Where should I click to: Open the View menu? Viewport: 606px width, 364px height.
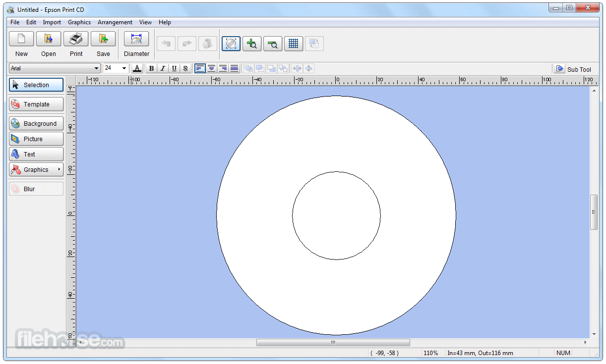coord(145,22)
